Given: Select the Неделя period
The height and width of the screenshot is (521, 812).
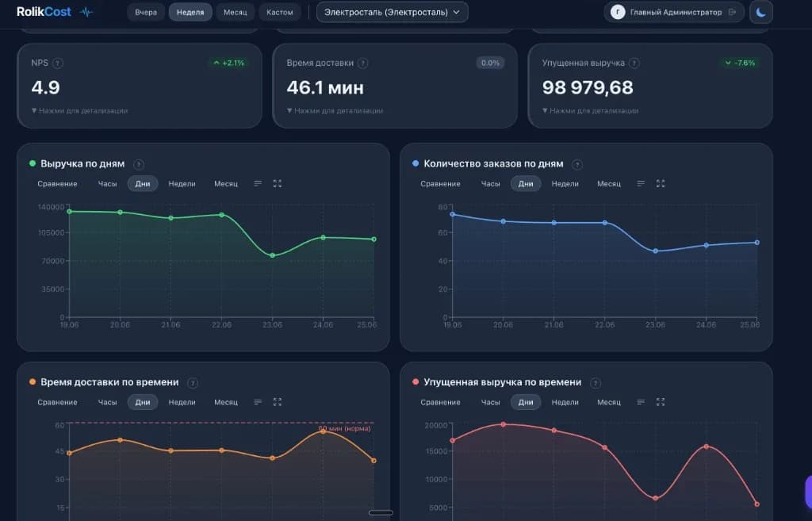Looking at the screenshot, I should pyautogui.click(x=190, y=12).
